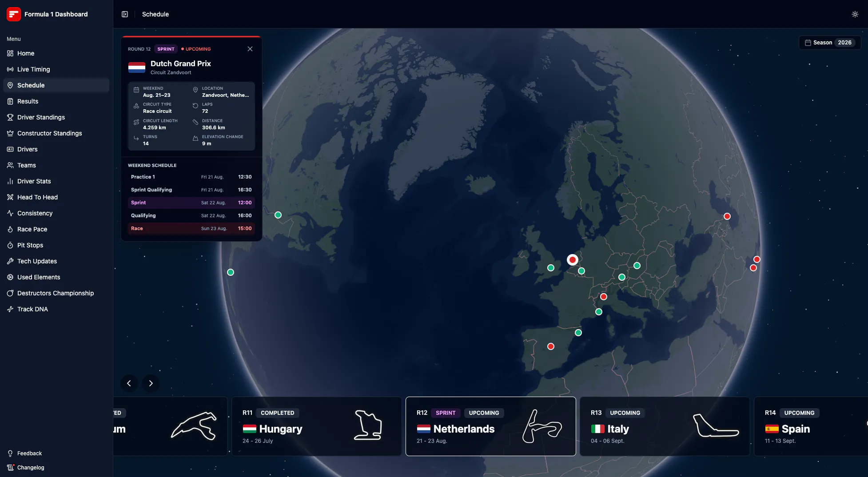Switch theme with the sun icon
This screenshot has width=868, height=477.
pyautogui.click(x=855, y=14)
